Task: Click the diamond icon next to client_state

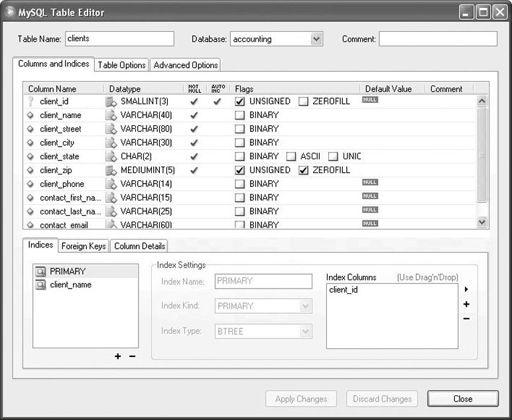Action: click(x=31, y=157)
